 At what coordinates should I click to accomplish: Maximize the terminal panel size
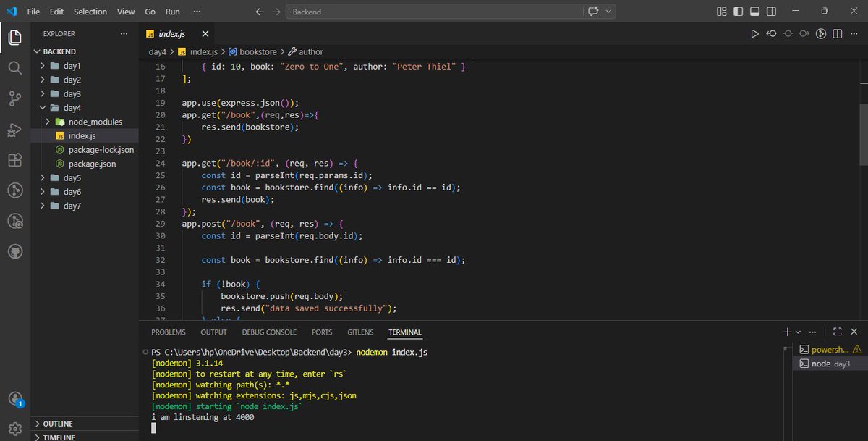pyautogui.click(x=837, y=332)
